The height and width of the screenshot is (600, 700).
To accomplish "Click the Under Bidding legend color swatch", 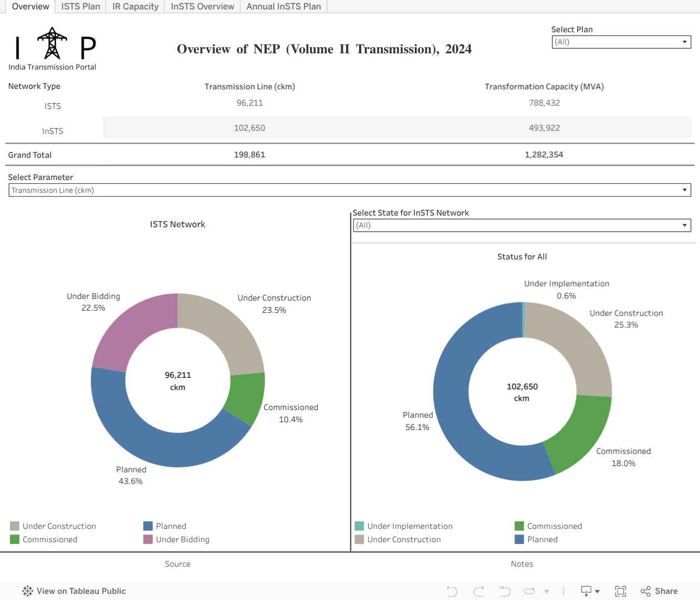I will pyautogui.click(x=148, y=539).
